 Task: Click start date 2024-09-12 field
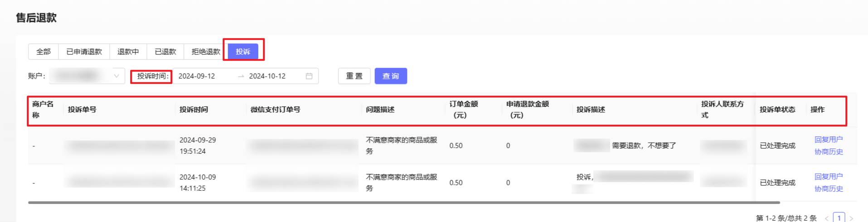(197, 76)
